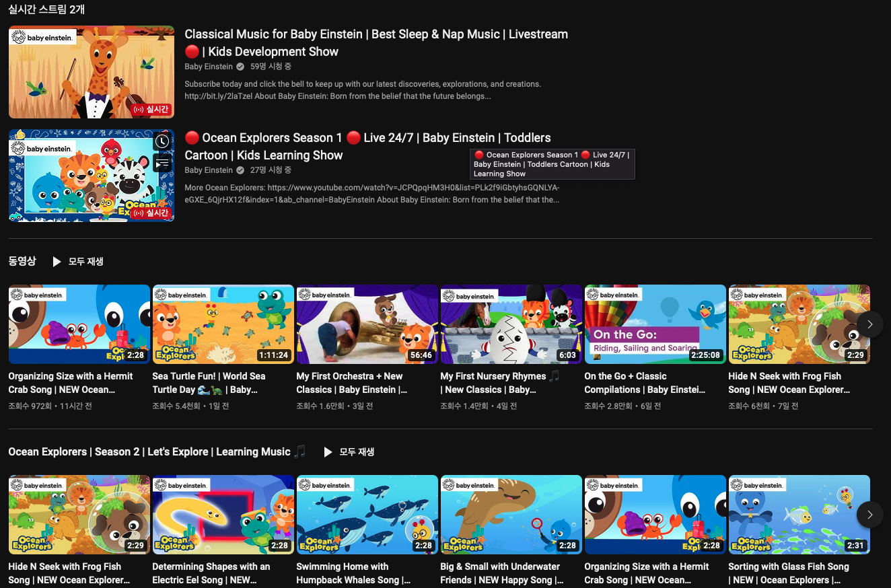Advance the Ocean Explorers Season 2 row with right chevron
The width and height of the screenshot is (891, 588).
pos(869,515)
